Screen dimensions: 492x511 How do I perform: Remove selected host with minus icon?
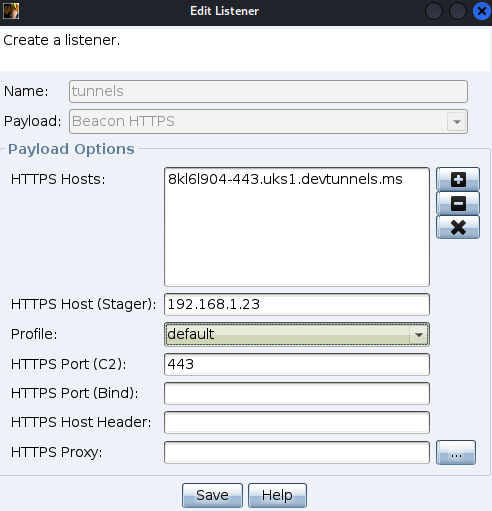coord(458,203)
